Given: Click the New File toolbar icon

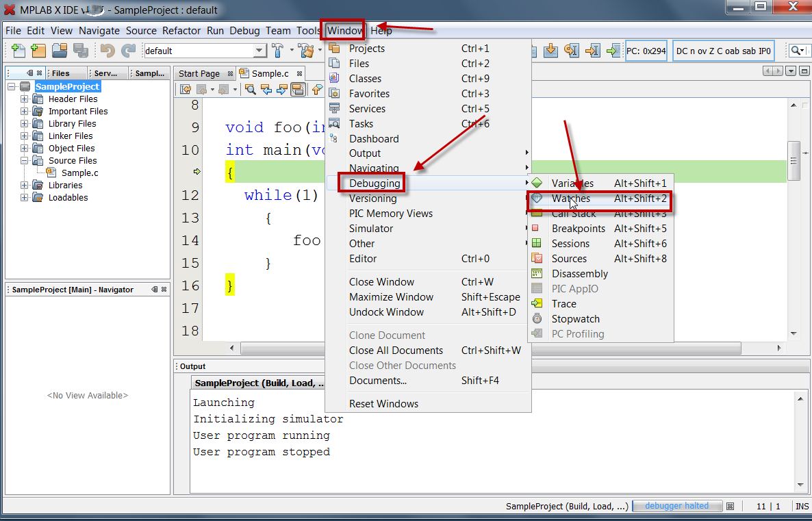Looking at the screenshot, I should tap(18, 50).
